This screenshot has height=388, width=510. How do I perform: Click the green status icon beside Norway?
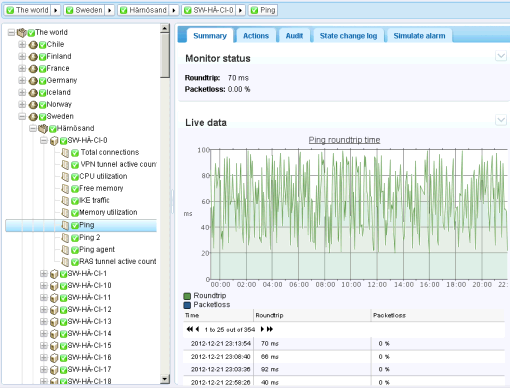click(42, 105)
